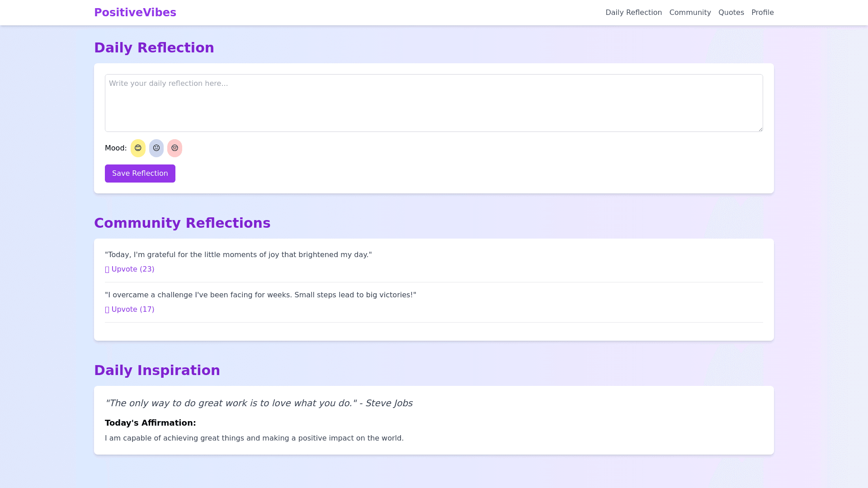The height and width of the screenshot is (488, 868).
Task: Go to the Community page
Action: tap(690, 13)
